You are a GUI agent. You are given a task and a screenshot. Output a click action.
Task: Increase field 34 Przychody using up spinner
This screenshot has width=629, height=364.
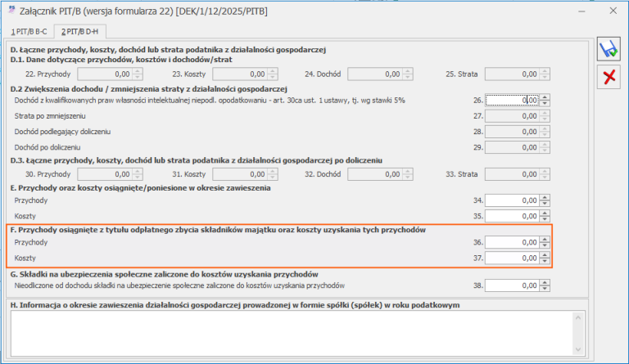tap(545, 197)
